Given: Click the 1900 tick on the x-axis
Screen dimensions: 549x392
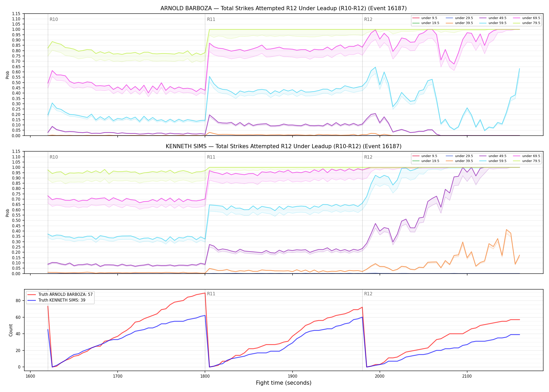Looking at the screenshot, I should tap(292, 376).
